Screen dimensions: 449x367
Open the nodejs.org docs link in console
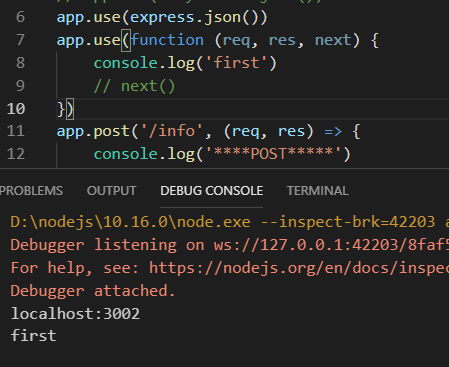pyautogui.click(x=299, y=268)
